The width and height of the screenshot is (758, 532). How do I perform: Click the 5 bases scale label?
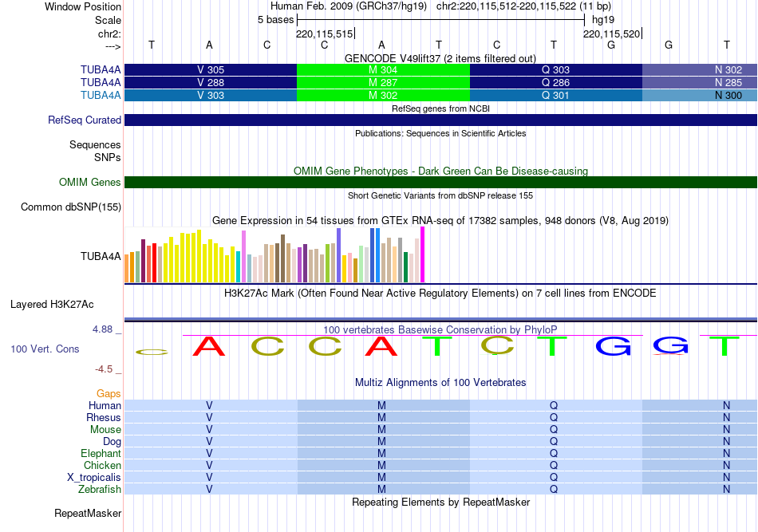[x=275, y=20]
